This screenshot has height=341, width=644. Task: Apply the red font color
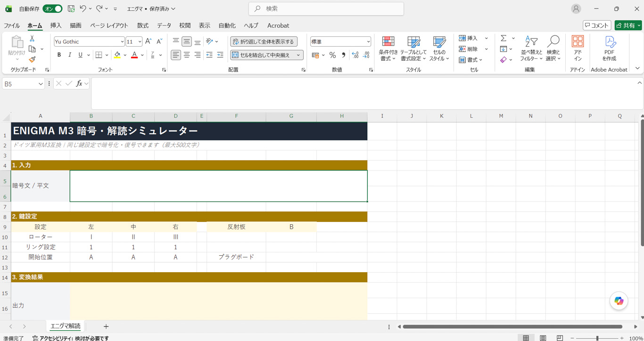click(x=134, y=55)
